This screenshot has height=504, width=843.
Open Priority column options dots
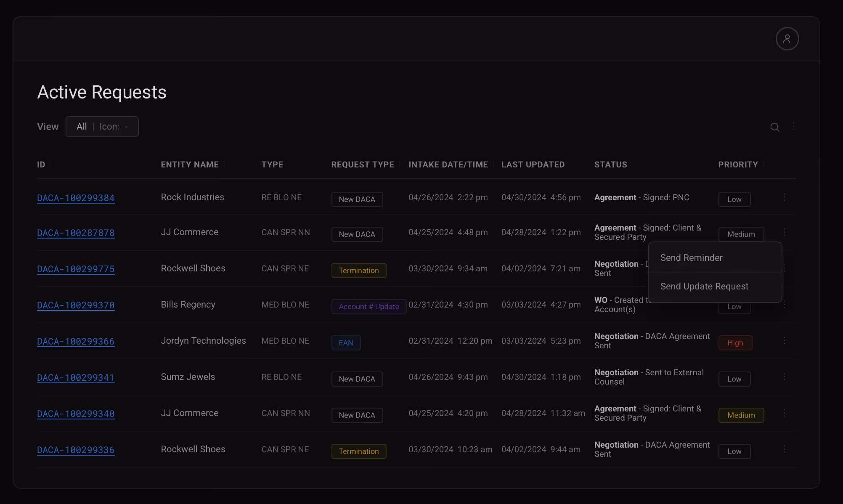pyautogui.click(x=763, y=164)
